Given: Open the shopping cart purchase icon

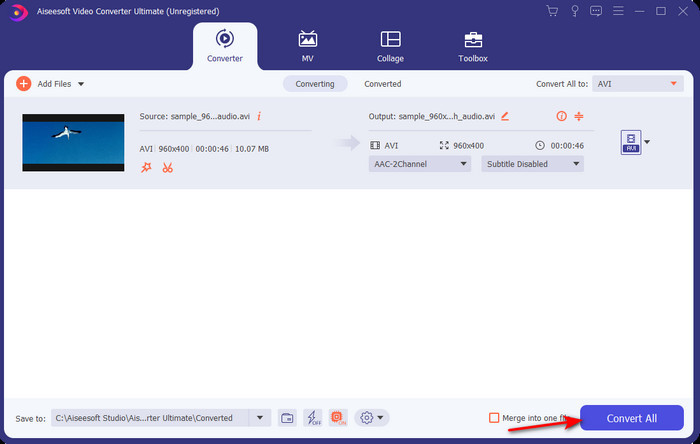Looking at the screenshot, I should pyautogui.click(x=552, y=11).
